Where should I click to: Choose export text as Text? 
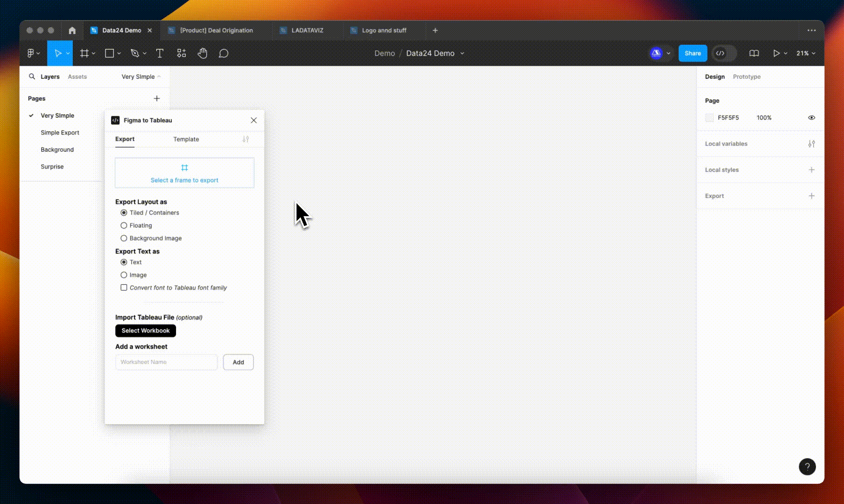[x=124, y=262]
